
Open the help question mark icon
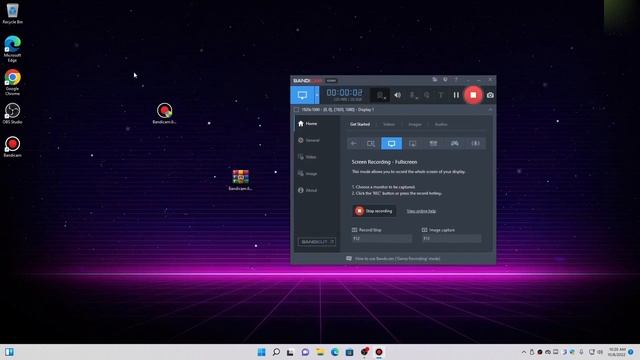(456, 80)
